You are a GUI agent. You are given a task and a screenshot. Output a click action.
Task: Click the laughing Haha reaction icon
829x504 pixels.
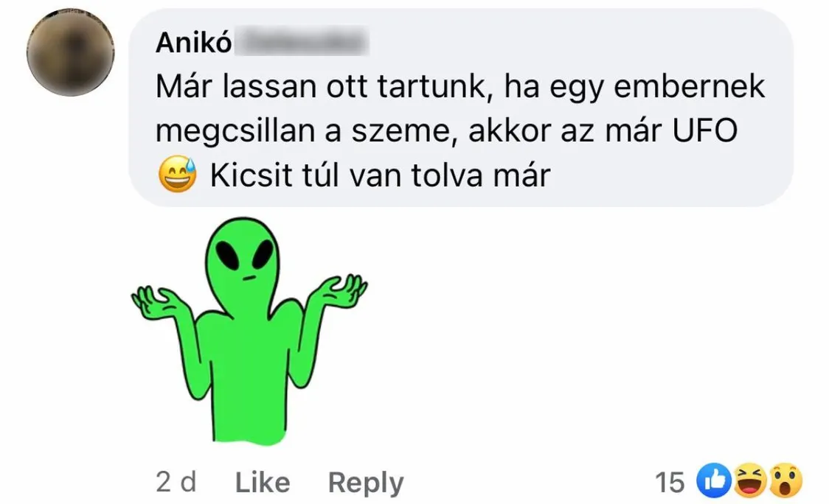tap(750, 481)
